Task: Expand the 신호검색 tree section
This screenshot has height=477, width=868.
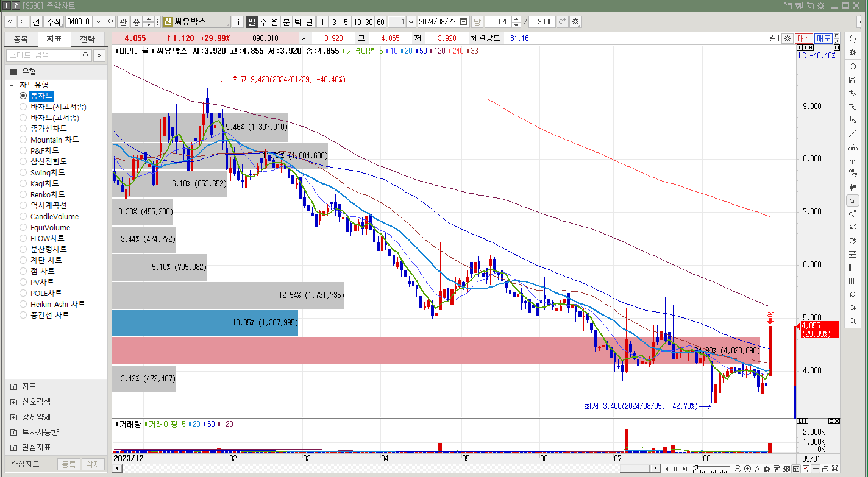Action: tap(13, 402)
